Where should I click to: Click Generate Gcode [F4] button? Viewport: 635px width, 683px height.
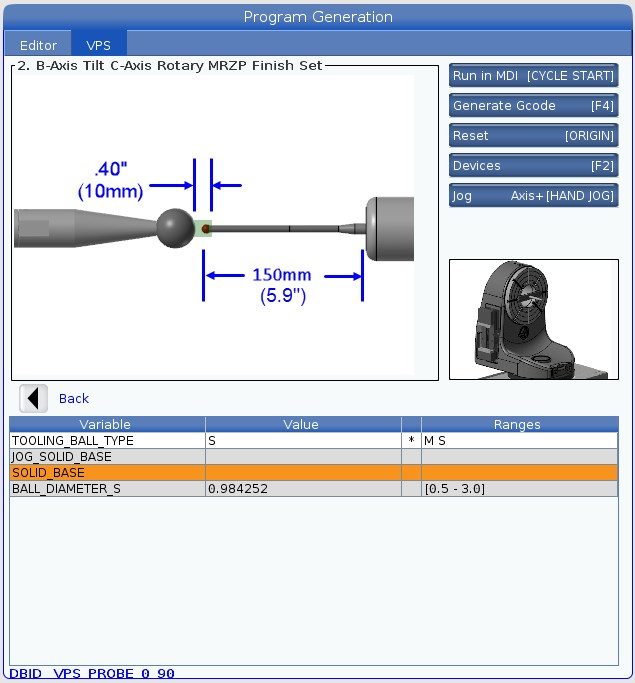(534, 106)
